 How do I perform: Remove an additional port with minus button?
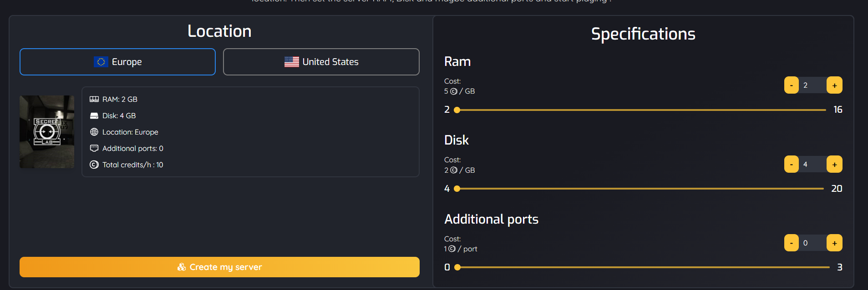tap(792, 243)
